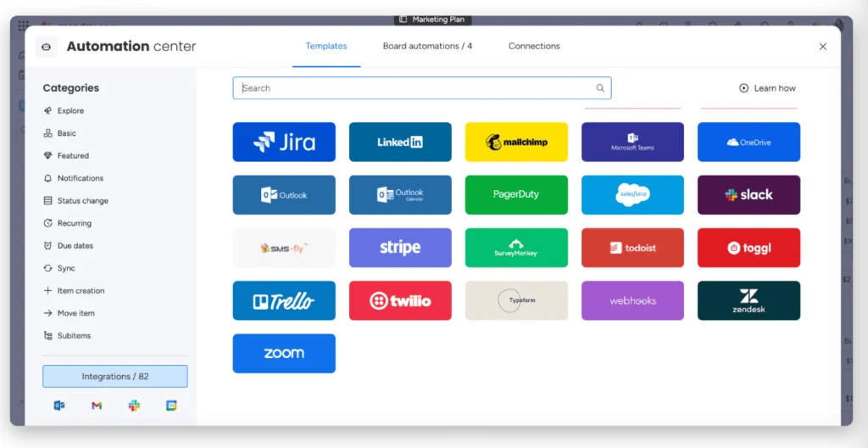Open the Outlook integration tile

[283, 194]
